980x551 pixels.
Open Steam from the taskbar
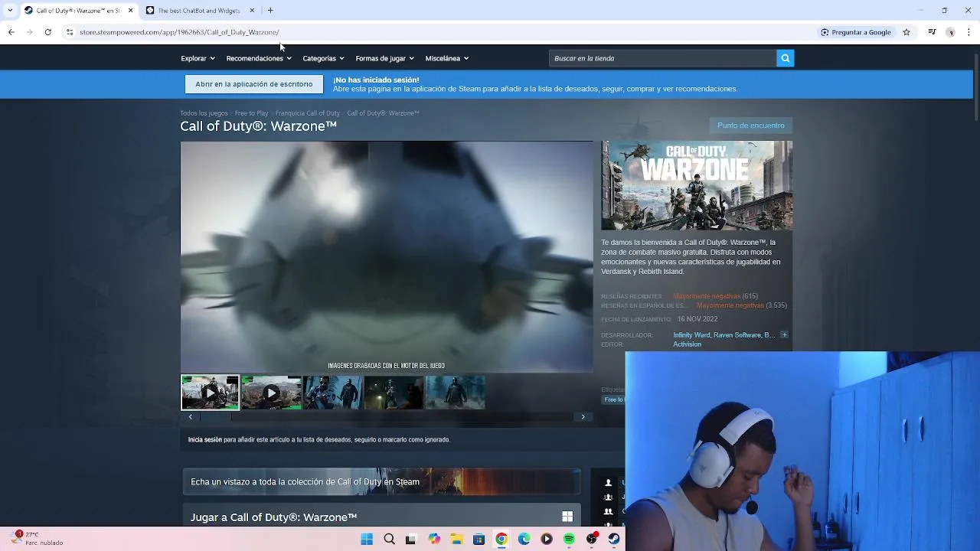coord(614,540)
